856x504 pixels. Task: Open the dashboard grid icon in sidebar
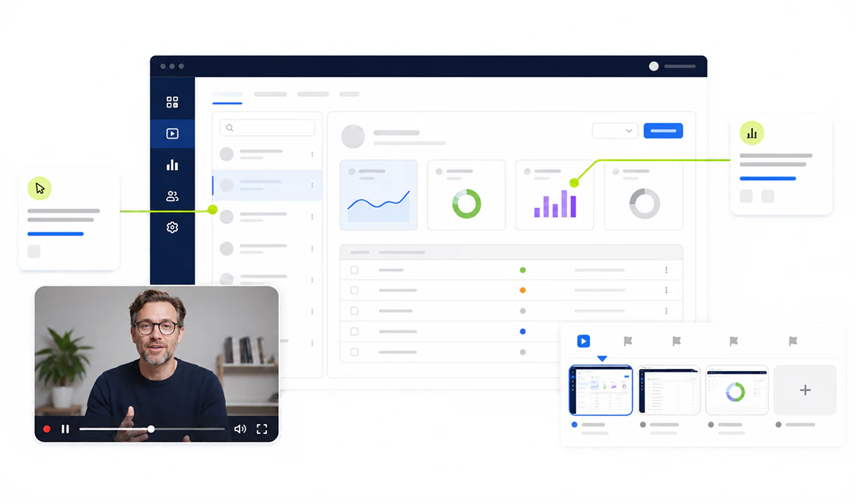click(172, 102)
